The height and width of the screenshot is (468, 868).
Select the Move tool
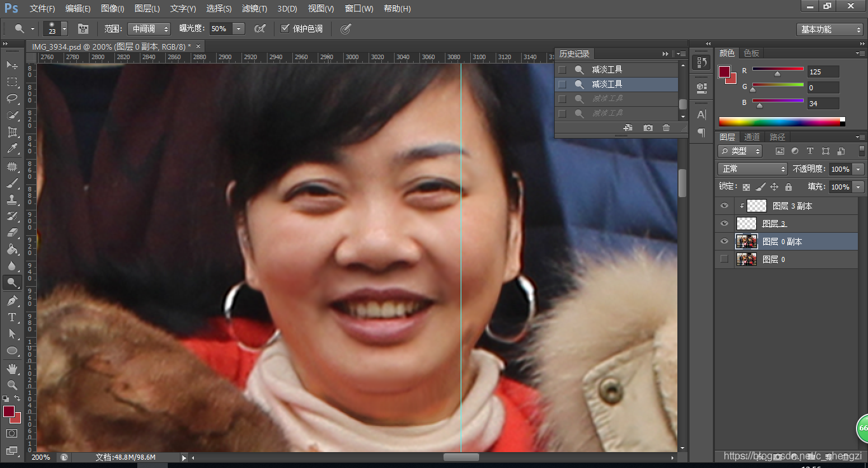pyautogui.click(x=12, y=65)
